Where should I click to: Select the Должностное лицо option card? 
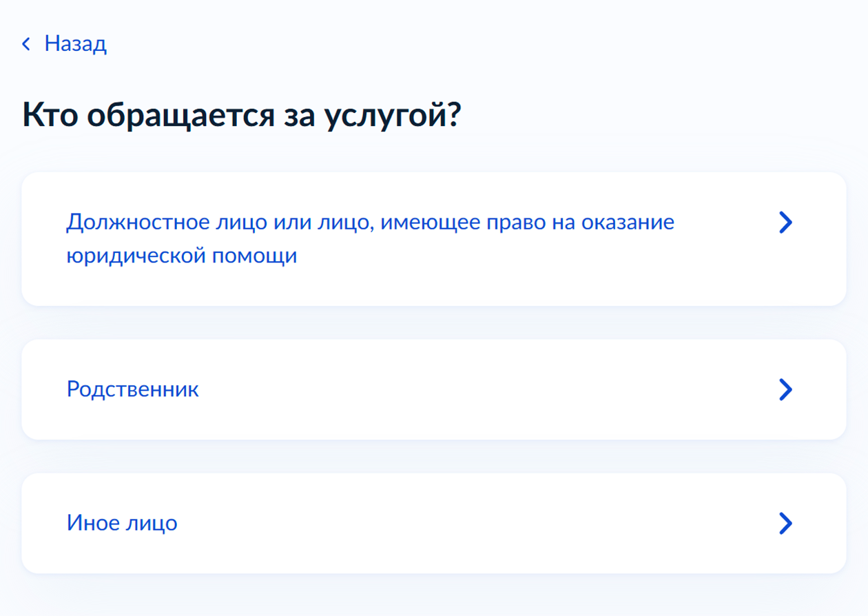pyautogui.click(x=434, y=239)
